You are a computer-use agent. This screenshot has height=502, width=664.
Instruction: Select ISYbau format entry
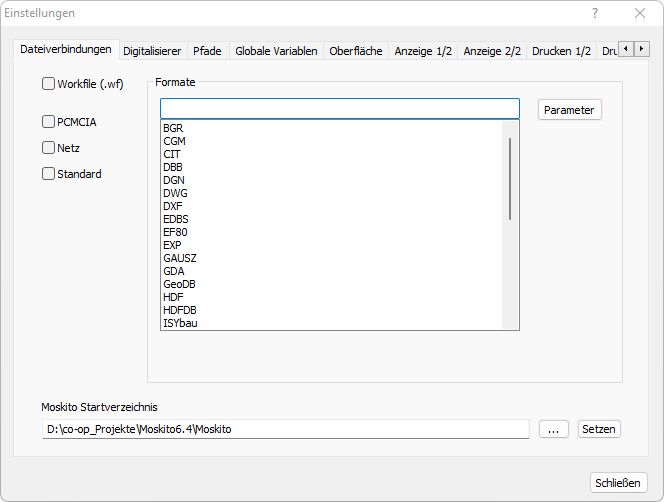coord(180,323)
